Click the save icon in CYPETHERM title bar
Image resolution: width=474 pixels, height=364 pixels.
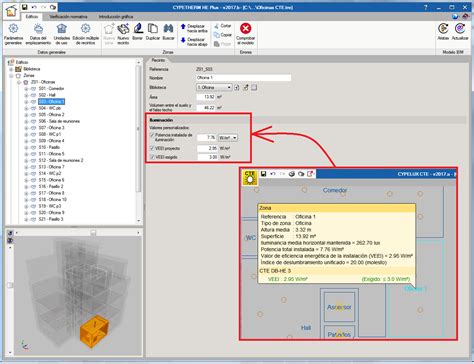24,7
